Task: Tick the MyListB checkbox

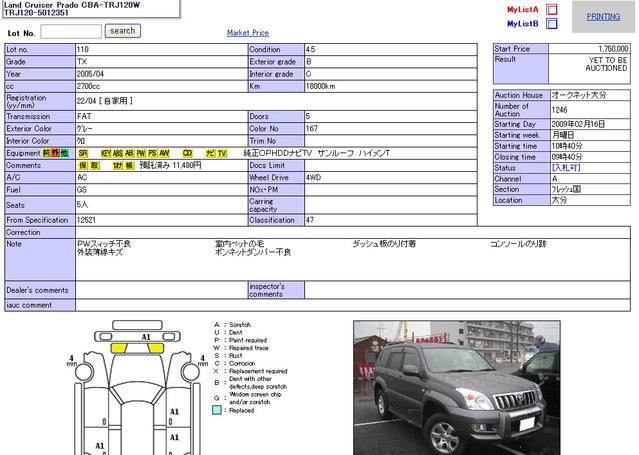Action: 552,24
